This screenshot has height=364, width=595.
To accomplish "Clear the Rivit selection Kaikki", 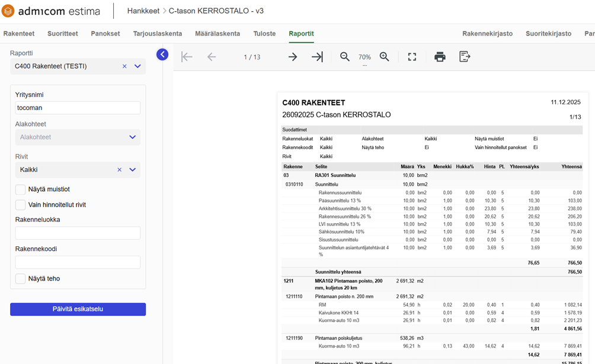I will pos(119,170).
